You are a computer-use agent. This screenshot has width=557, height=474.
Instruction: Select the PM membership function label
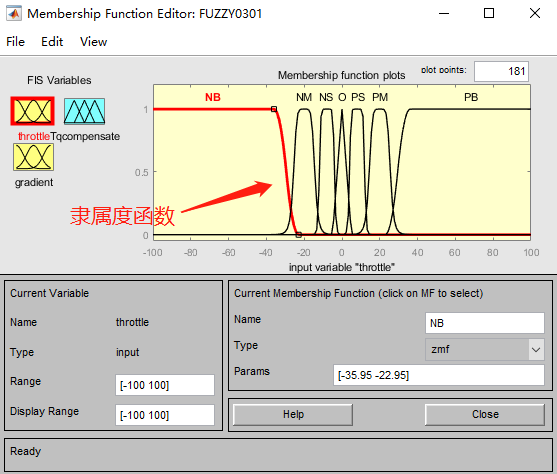[380, 97]
